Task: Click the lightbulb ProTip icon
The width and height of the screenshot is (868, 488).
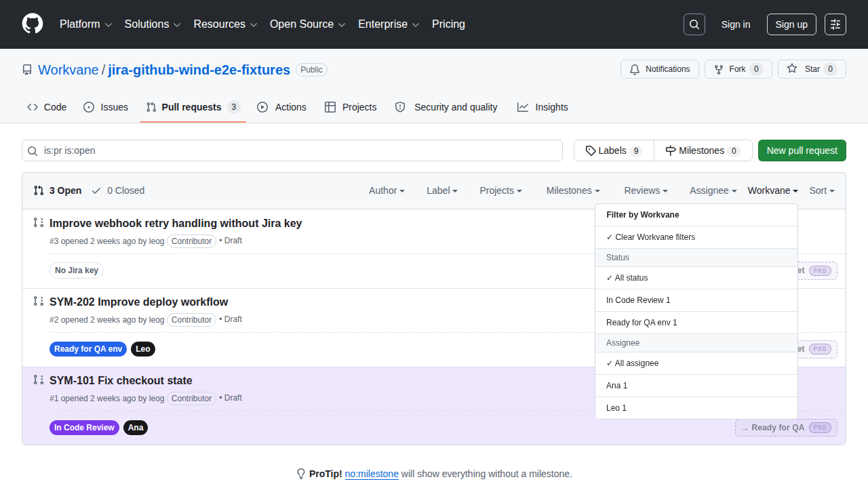Action: [301, 474]
